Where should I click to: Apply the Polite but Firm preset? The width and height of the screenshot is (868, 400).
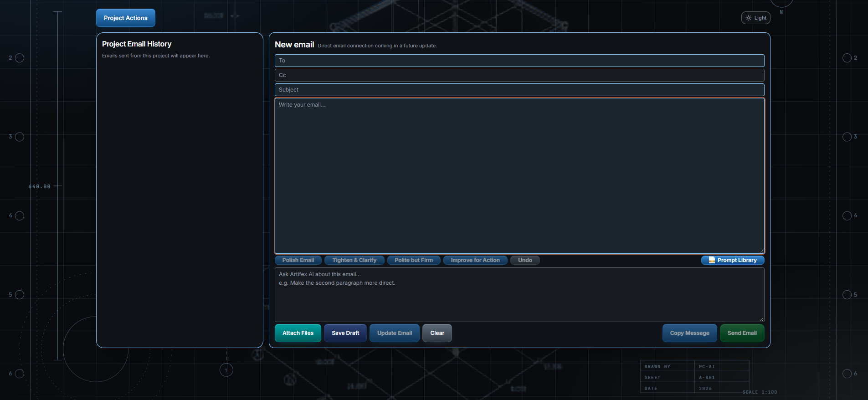coord(413,260)
